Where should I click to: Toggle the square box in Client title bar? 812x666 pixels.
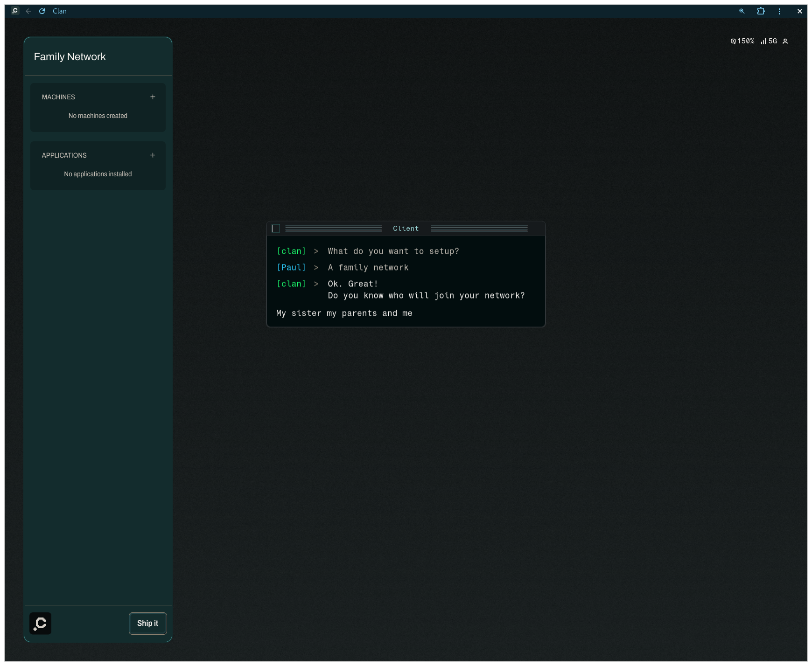pos(276,229)
